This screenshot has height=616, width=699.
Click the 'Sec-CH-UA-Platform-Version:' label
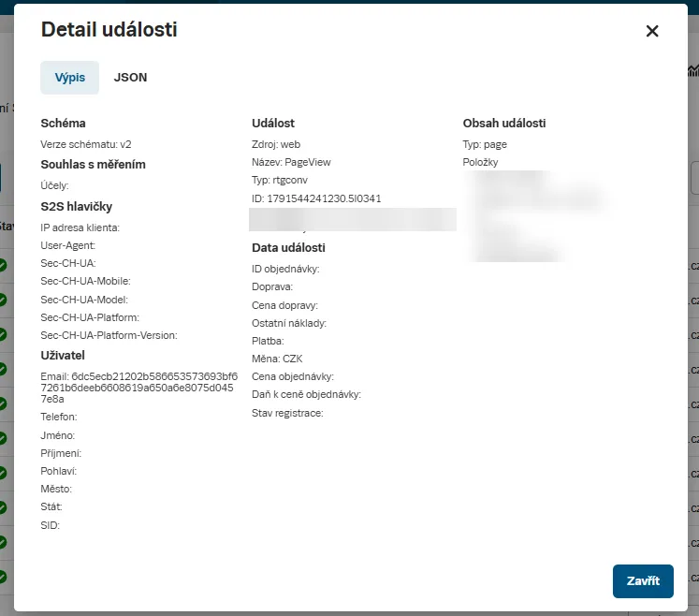click(109, 335)
